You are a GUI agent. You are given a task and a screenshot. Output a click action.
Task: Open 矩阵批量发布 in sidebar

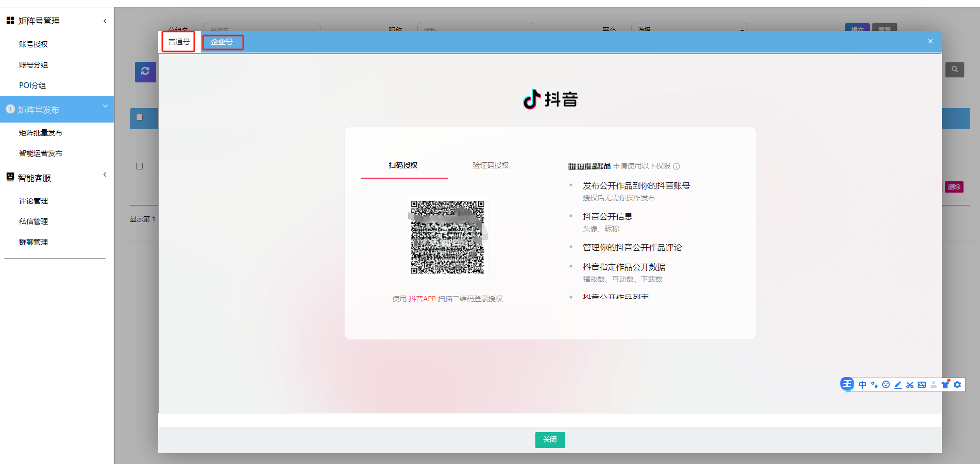pyautogui.click(x=41, y=133)
